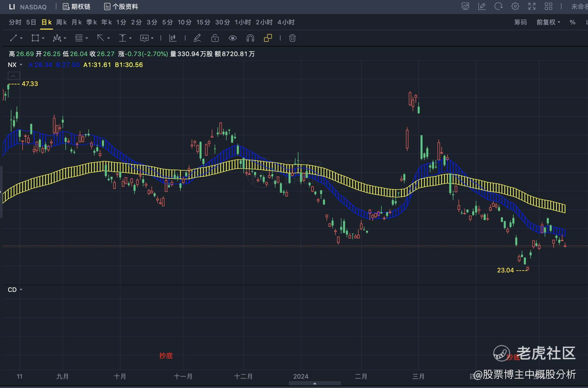Toggle the drawing lock icon

tap(215, 38)
